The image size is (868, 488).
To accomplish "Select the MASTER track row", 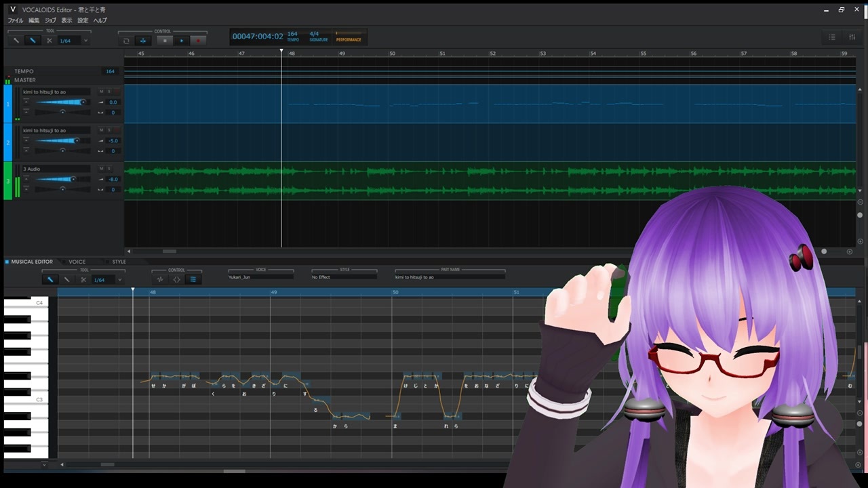I will 64,80.
